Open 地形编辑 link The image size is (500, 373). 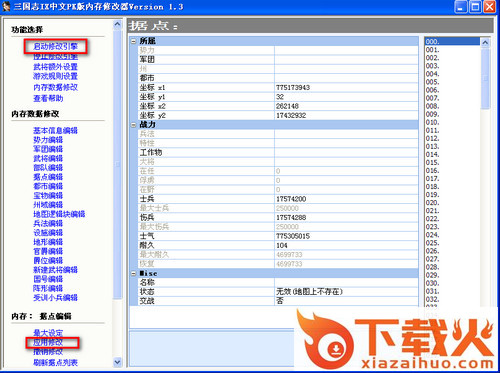(x=48, y=242)
